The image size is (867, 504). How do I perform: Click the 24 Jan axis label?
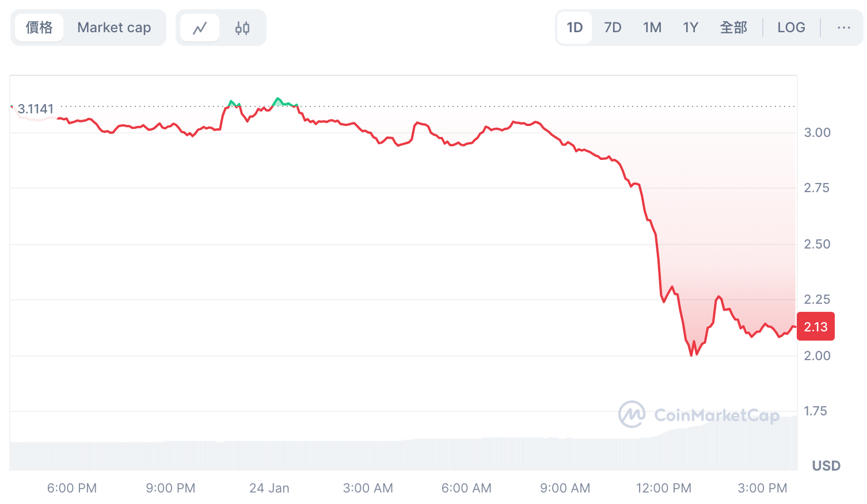[269, 487]
